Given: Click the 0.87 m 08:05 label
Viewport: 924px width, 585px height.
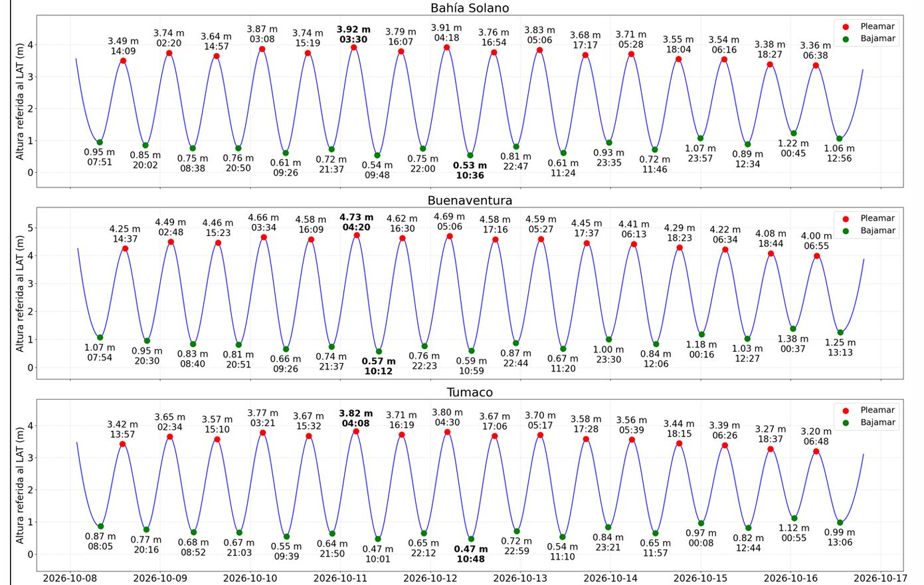Looking at the screenshot, I should tap(100, 541).
